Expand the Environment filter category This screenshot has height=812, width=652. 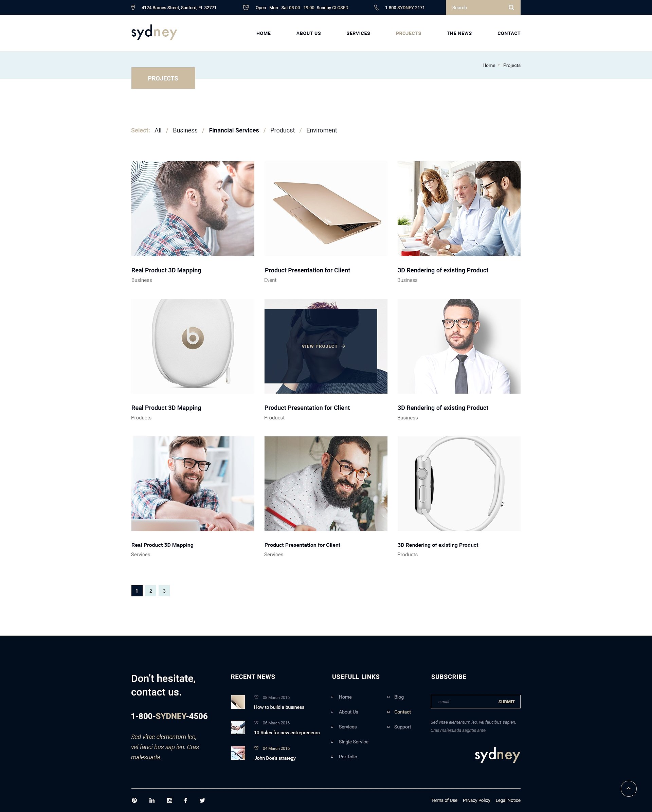pyautogui.click(x=321, y=130)
